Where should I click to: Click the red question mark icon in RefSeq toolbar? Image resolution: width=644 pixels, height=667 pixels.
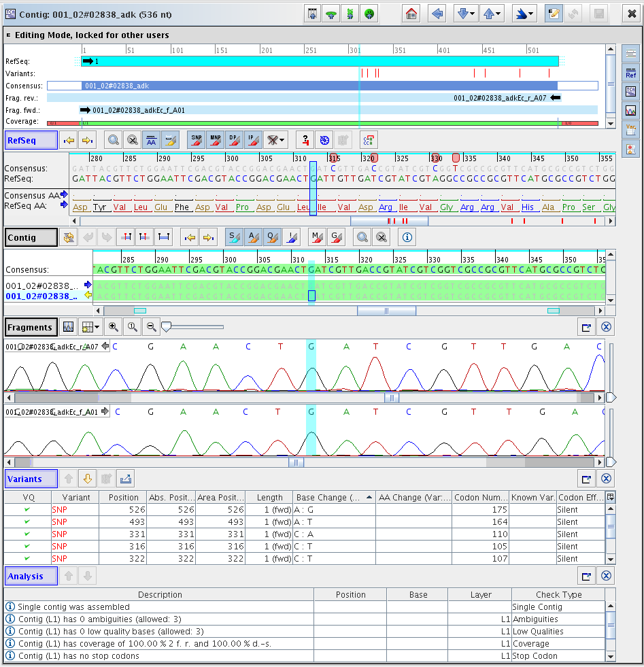click(306, 140)
